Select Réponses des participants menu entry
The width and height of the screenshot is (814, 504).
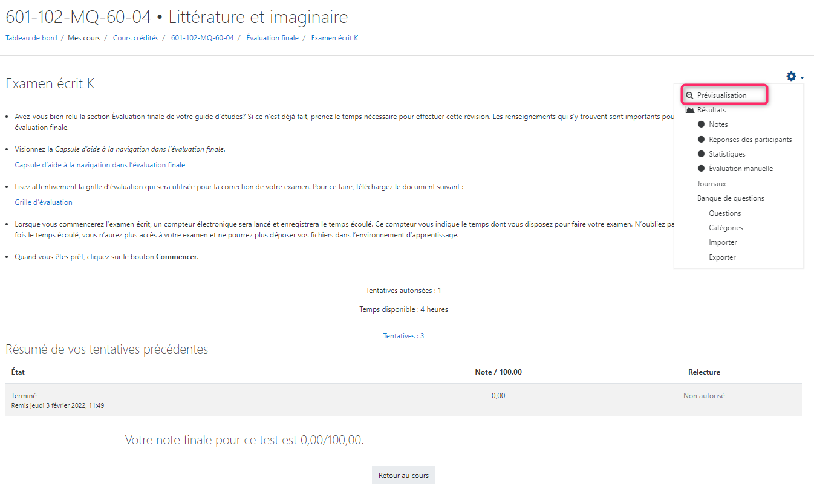coord(750,140)
